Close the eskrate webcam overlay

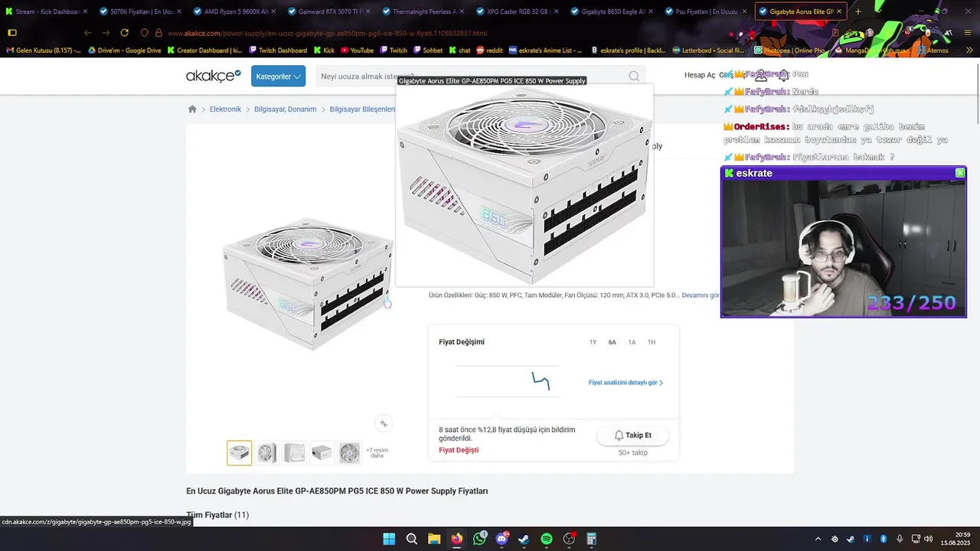coord(960,173)
